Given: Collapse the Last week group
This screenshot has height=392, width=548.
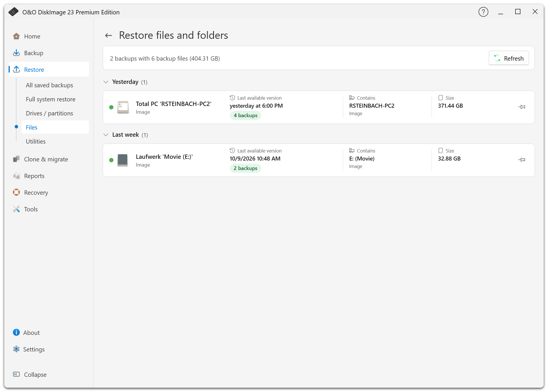Looking at the screenshot, I should tap(106, 135).
